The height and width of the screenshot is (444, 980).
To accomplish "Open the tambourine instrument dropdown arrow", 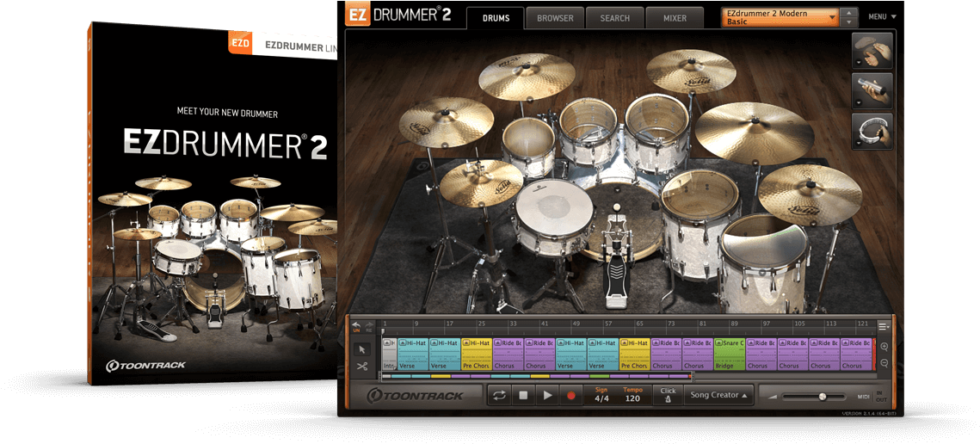I will (858, 143).
